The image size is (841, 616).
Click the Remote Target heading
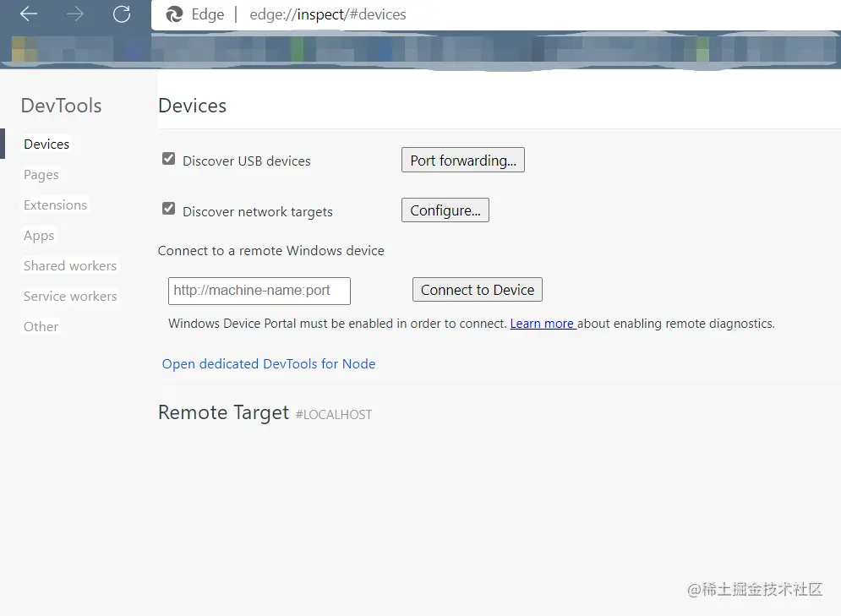[x=224, y=412]
